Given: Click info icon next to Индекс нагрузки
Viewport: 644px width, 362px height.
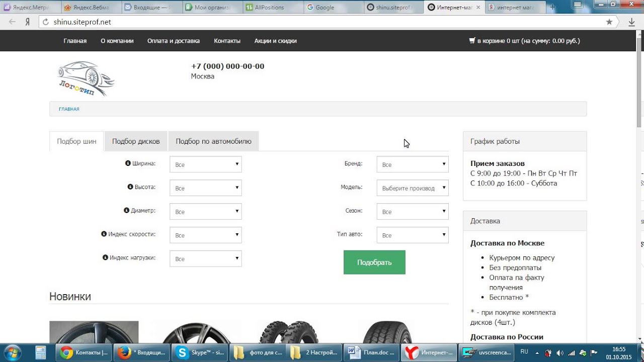Looking at the screenshot, I should (105, 258).
